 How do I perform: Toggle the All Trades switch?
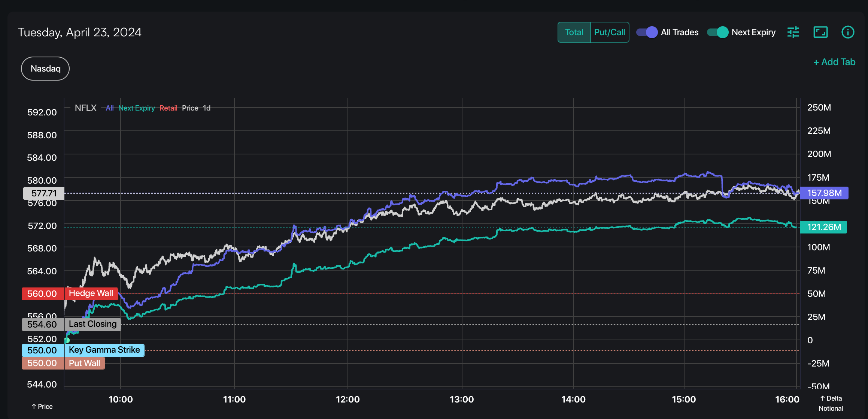click(x=647, y=32)
